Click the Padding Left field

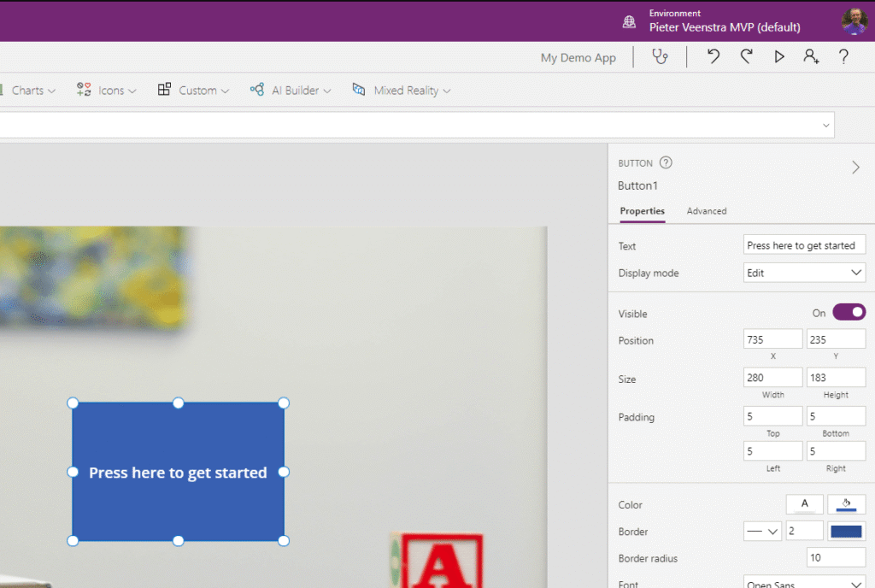[x=772, y=450]
